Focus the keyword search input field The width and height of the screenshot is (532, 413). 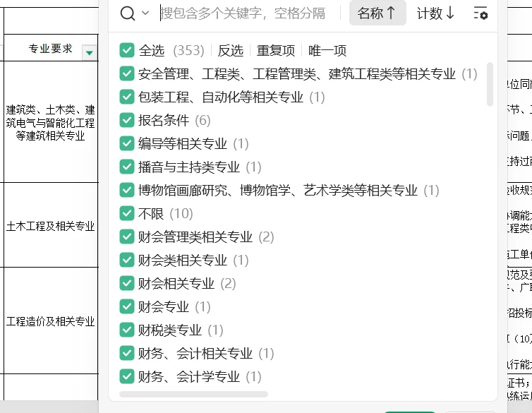click(243, 13)
